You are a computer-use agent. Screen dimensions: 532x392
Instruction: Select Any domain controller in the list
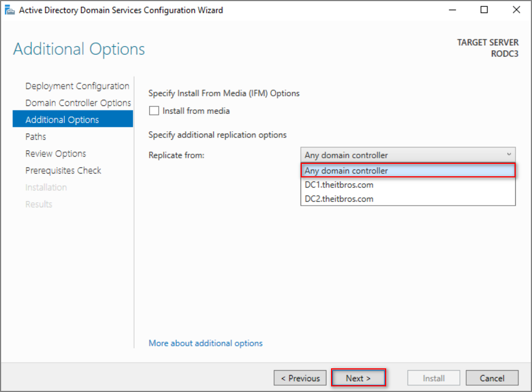pyautogui.click(x=408, y=171)
